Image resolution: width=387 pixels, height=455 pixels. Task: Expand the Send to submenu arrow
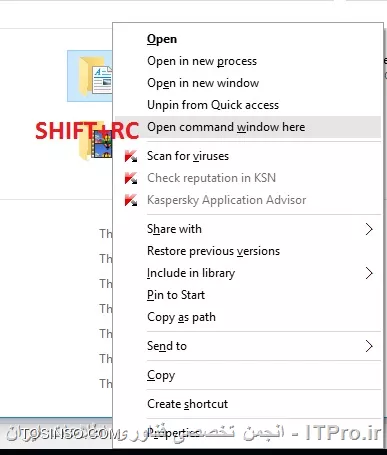pyautogui.click(x=369, y=346)
